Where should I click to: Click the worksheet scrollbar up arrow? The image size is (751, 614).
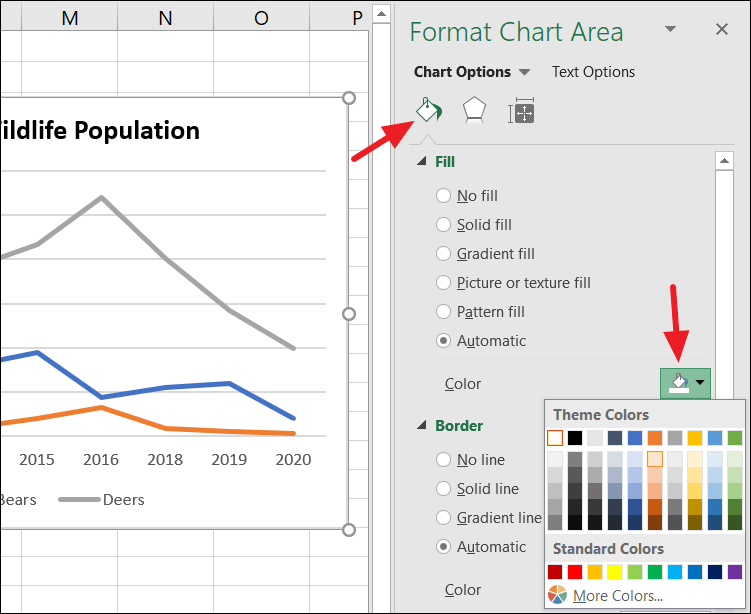point(381,13)
